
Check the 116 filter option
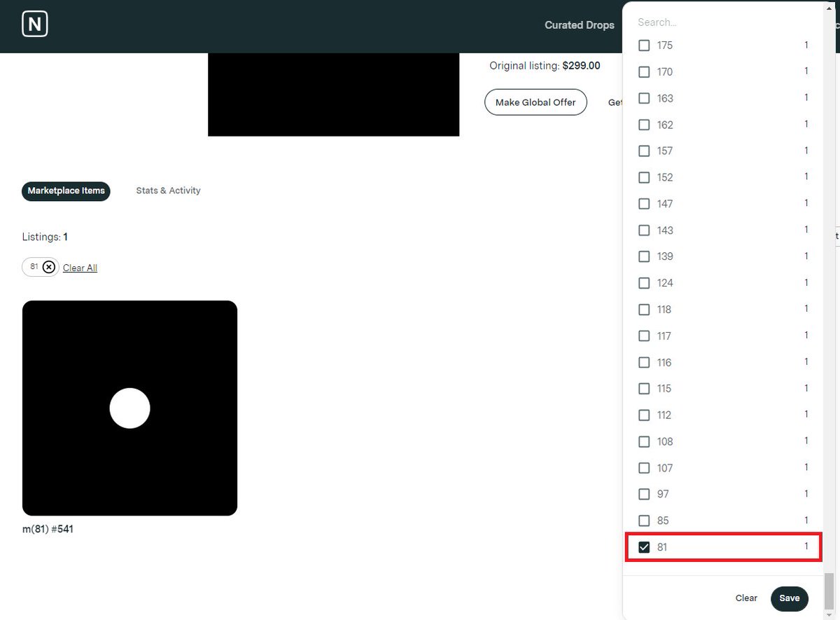tap(644, 363)
